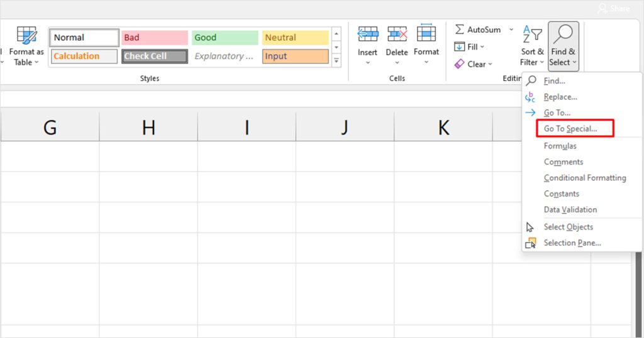Click the AutoSum sigma icon
The width and height of the screenshot is (644, 338).
click(460, 30)
